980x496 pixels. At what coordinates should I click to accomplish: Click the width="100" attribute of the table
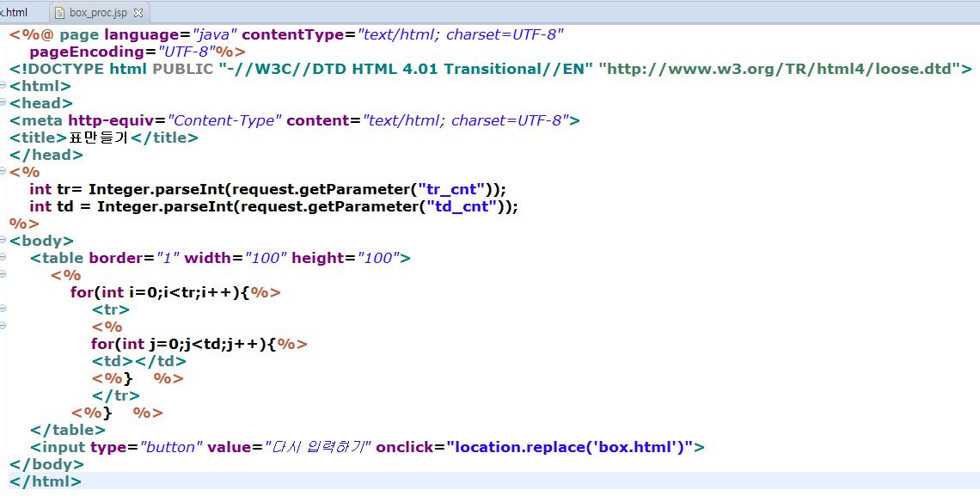point(235,258)
